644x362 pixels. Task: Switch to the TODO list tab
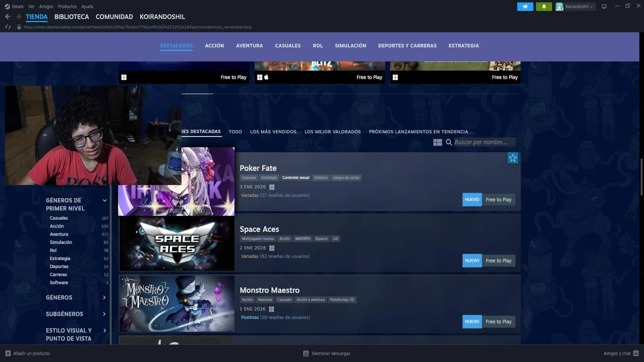pyautogui.click(x=235, y=132)
